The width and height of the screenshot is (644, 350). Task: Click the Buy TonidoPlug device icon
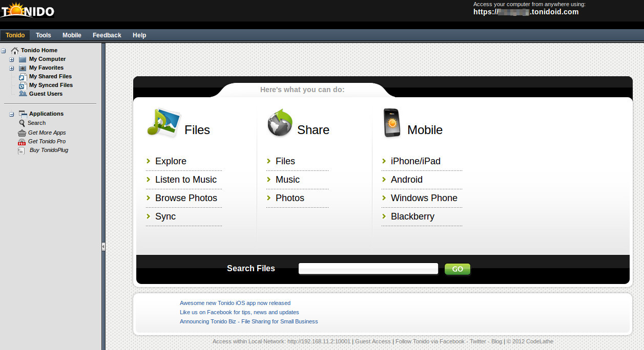22,150
